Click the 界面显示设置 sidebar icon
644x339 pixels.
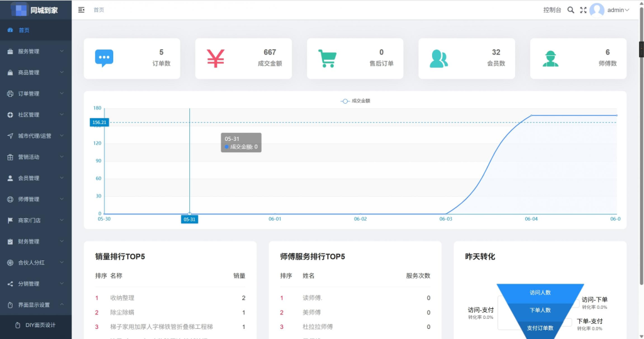pyautogui.click(x=10, y=305)
